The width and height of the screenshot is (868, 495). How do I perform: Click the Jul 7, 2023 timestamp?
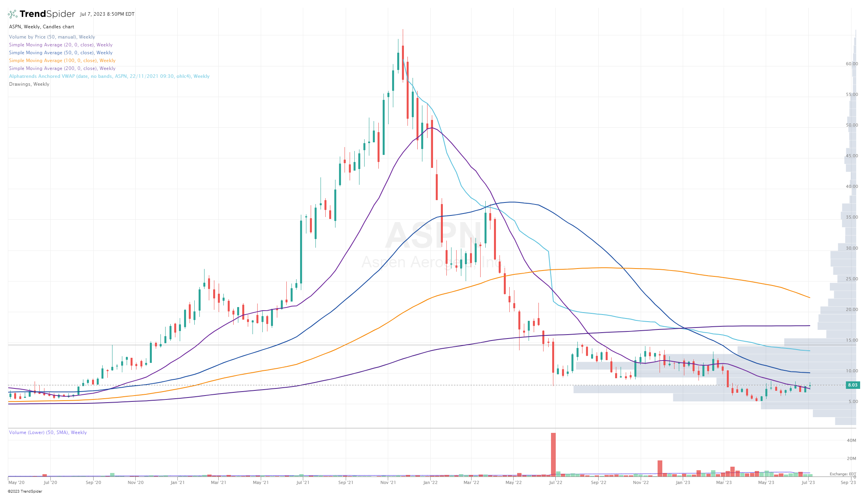coord(107,14)
